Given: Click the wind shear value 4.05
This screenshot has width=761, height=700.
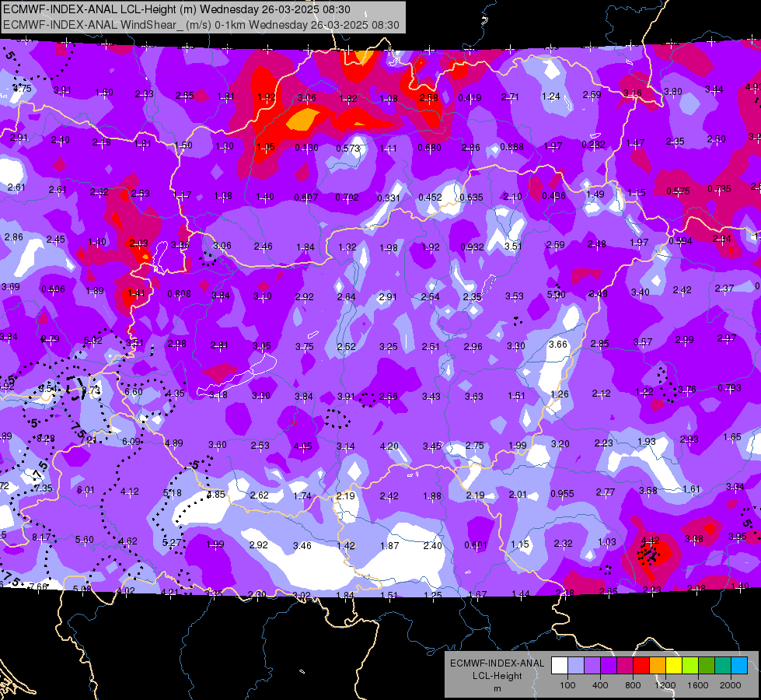Looking at the screenshot, I should pos(303,446).
